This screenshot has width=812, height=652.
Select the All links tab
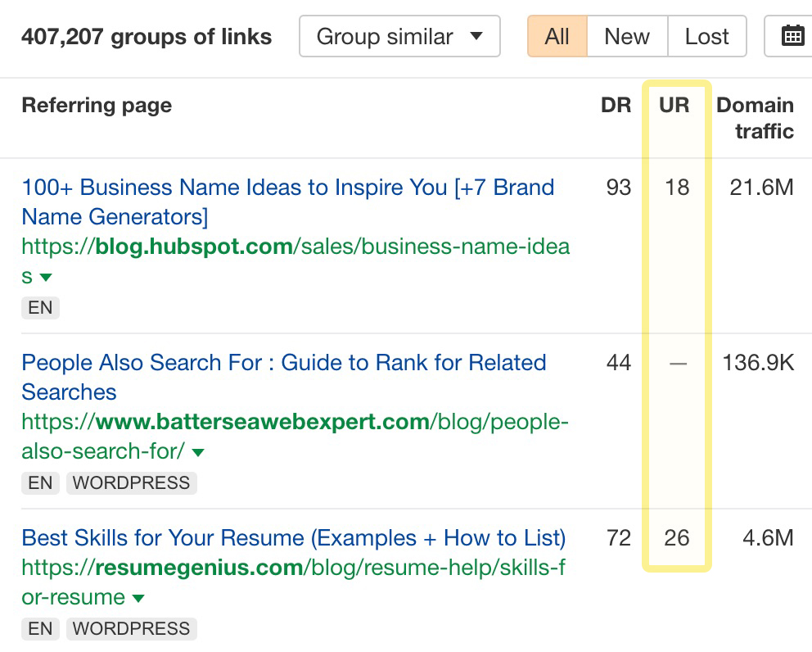click(x=557, y=36)
